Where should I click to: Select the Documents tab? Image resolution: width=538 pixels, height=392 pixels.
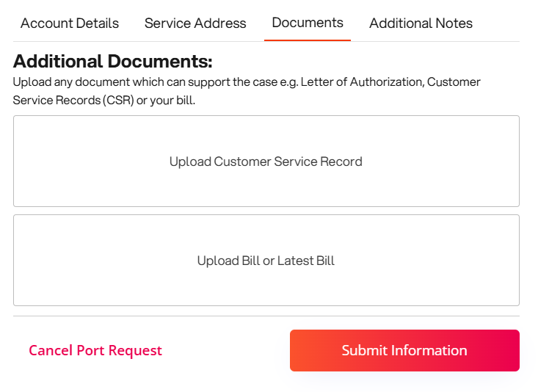(308, 23)
